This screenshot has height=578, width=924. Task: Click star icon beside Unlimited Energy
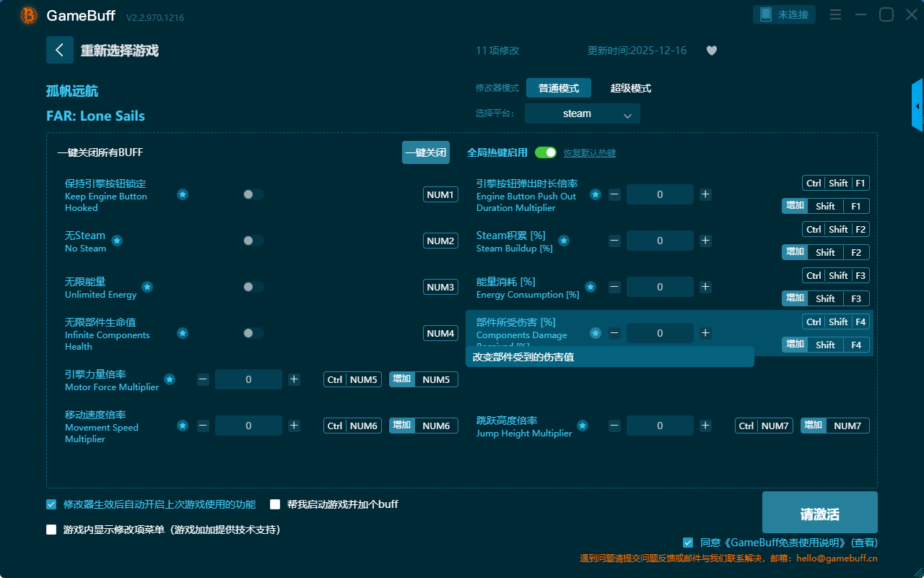coord(147,287)
